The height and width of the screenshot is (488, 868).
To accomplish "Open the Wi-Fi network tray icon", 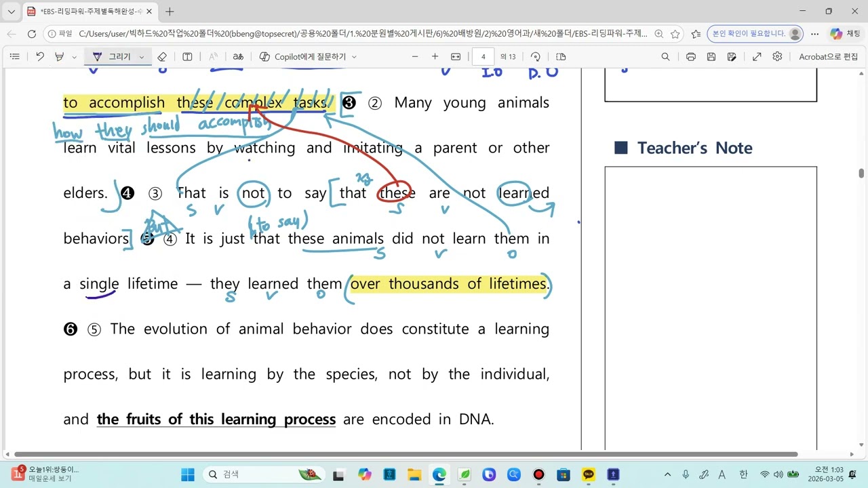I will (x=765, y=474).
